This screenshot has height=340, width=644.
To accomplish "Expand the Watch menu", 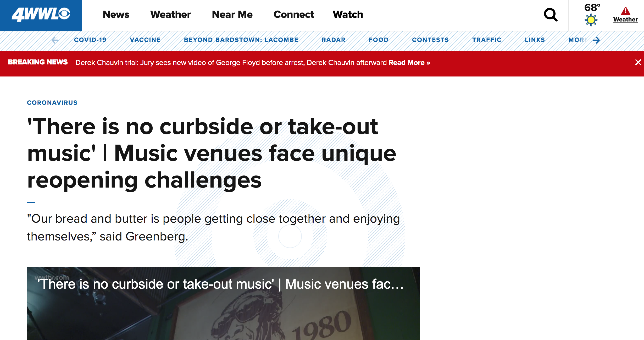I will click(348, 15).
